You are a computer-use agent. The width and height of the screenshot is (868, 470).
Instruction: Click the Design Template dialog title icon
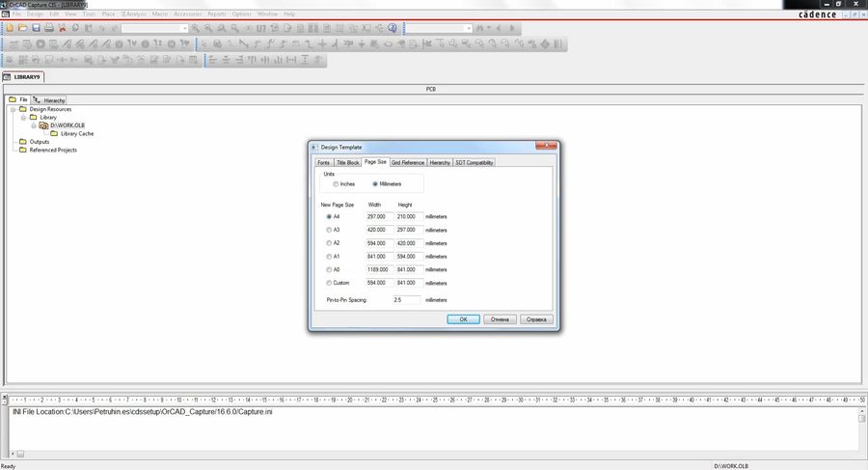pyautogui.click(x=313, y=147)
